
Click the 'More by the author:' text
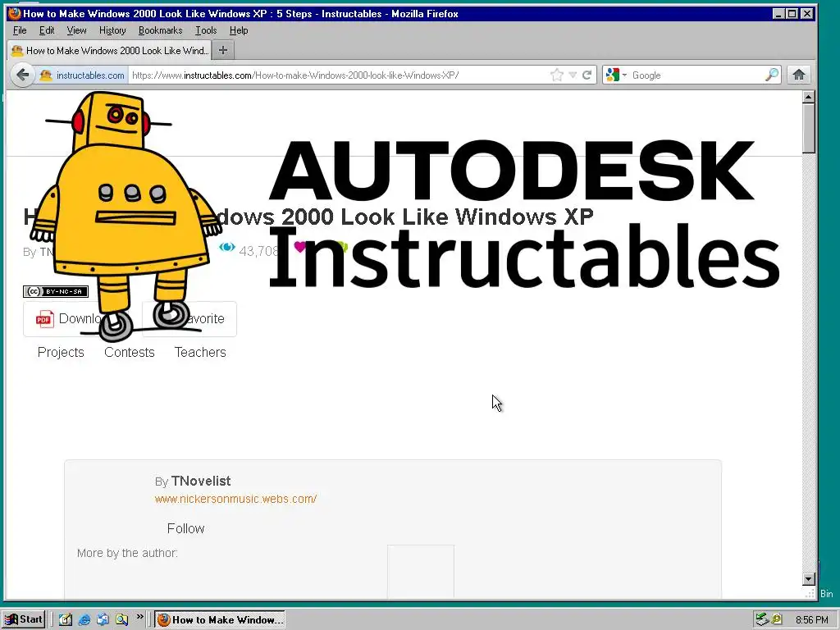127,553
